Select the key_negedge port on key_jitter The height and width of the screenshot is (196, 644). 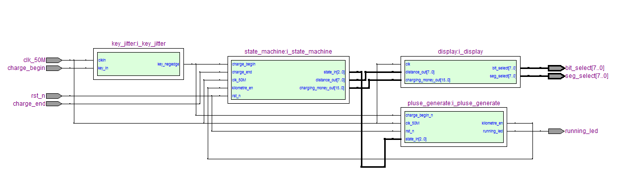point(169,64)
